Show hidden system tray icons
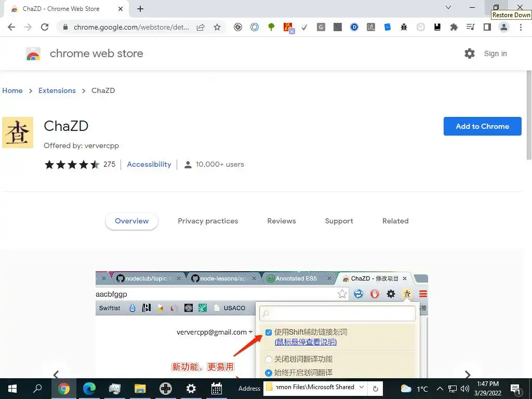This screenshot has height=399, width=532. [x=440, y=389]
